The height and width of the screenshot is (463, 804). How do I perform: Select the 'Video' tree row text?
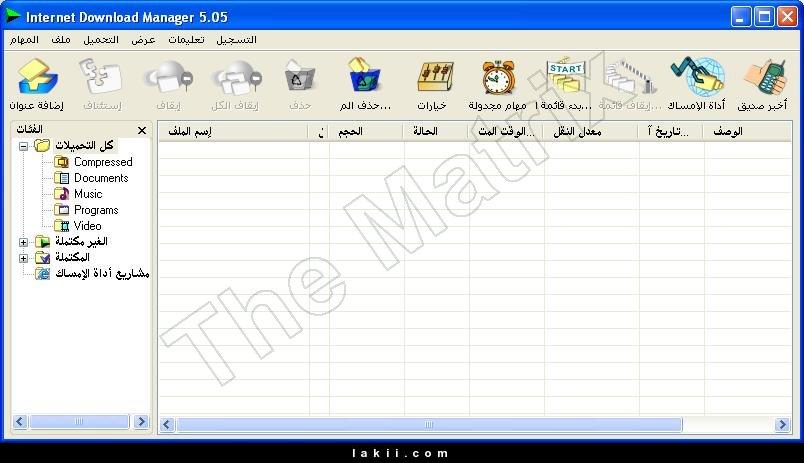click(x=88, y=226)
